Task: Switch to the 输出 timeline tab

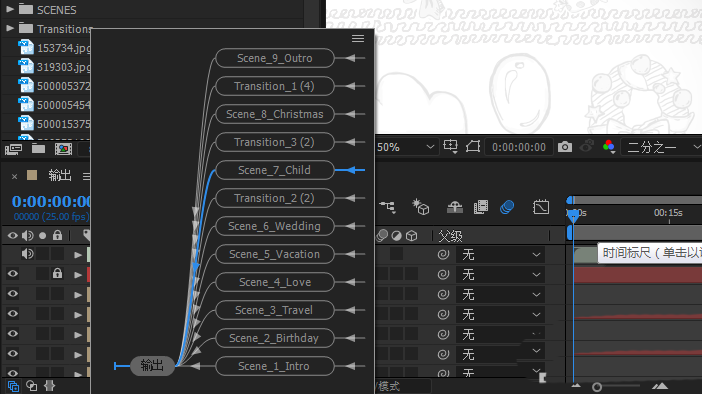Action: (60, 176)
